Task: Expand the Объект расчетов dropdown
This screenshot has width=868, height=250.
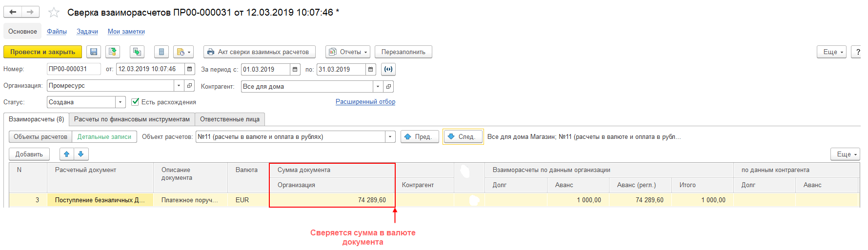Action: [x=390, y=137]
